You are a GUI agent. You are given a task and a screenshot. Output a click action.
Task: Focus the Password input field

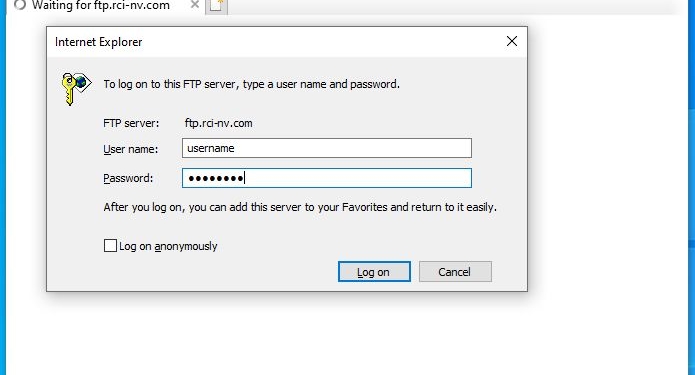point(327,178)
